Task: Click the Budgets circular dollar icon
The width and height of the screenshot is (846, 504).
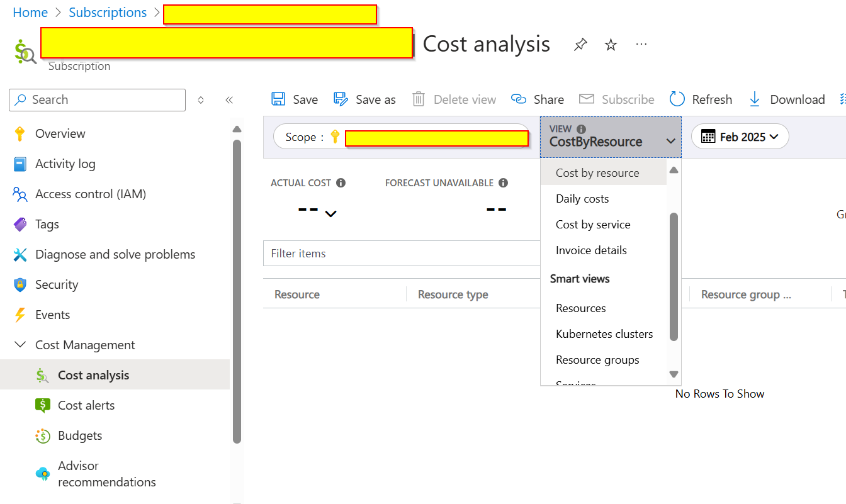Action: [x=43, y=436]
